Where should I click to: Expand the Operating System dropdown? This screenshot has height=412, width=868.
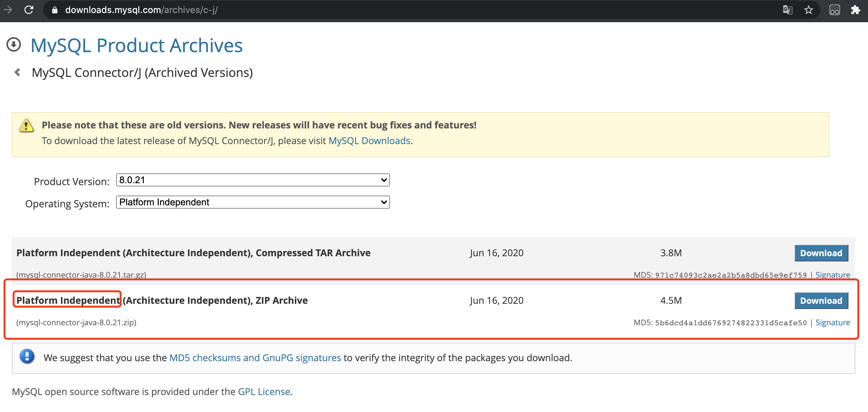(x=253, y=202)
